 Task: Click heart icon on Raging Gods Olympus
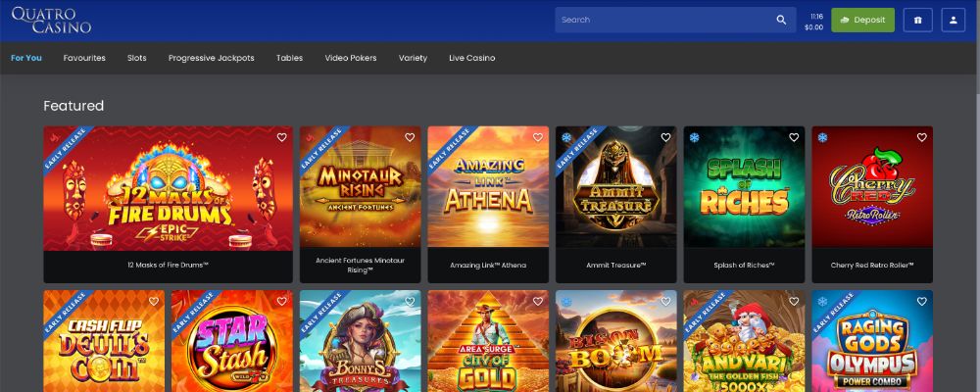point(922,301)
